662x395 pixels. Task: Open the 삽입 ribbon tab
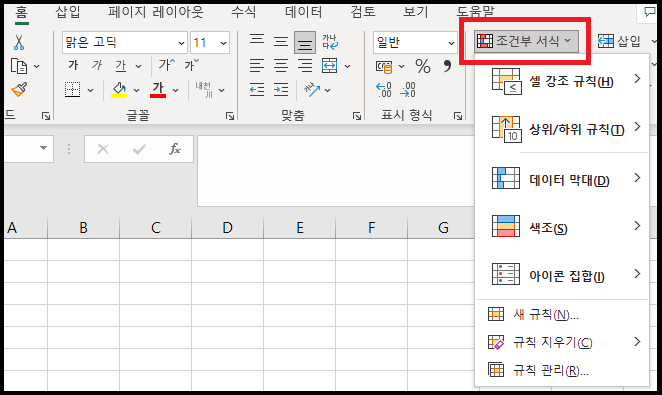pos(68,11)
